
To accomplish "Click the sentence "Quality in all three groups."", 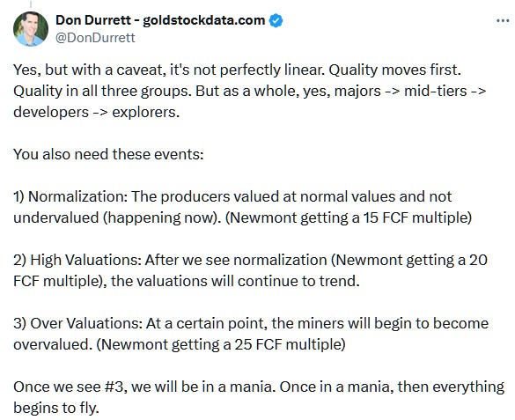I will (x=102, y=91).
